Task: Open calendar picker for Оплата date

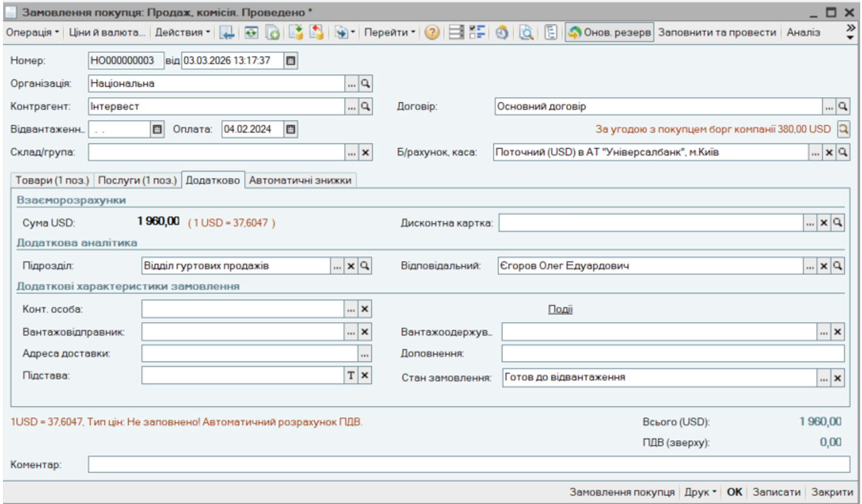Action: (x=291, y=129)
